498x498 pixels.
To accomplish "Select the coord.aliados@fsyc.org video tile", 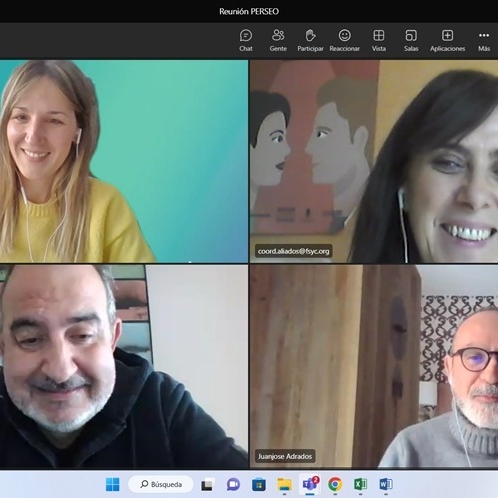I will point(374,161).
